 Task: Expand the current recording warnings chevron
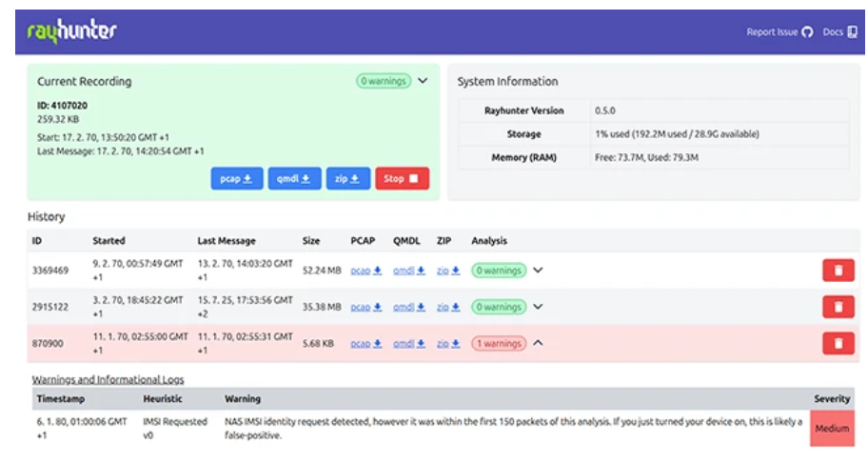[x=423, y=81]
